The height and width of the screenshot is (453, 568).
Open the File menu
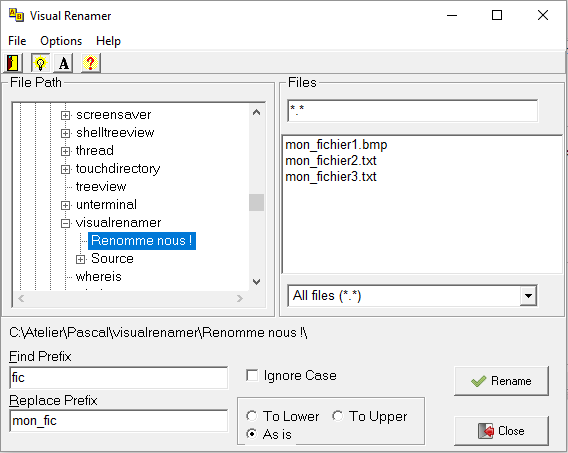pos(17,41)
